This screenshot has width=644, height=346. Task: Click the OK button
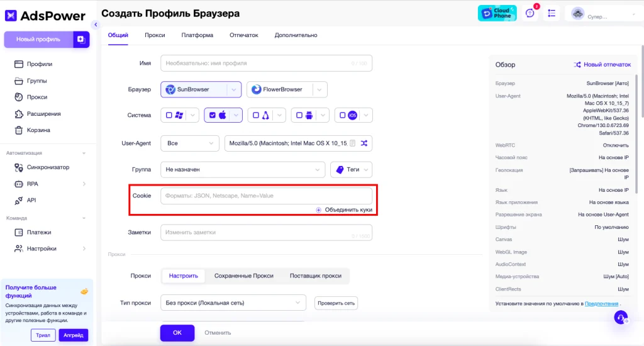click(177, 333)
